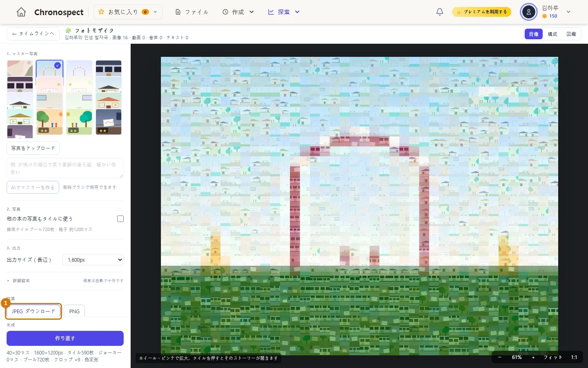Open notifications with the bell icon
Image resolution: width=588 pixels, height=368 pixels.
(440, 12)
